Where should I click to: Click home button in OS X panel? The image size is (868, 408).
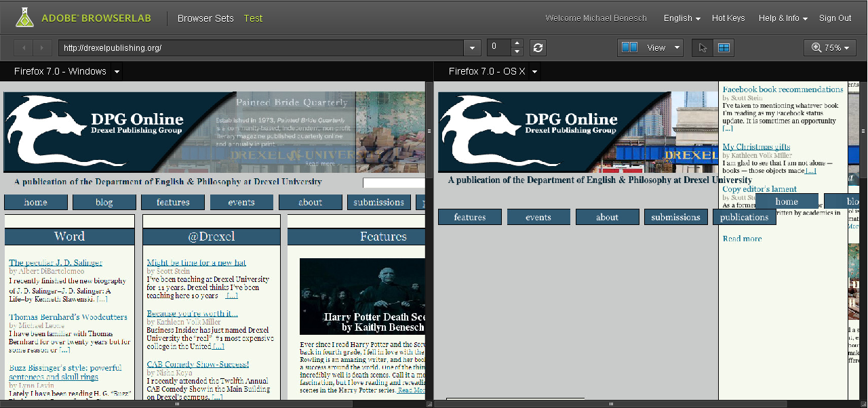[787, 202]
